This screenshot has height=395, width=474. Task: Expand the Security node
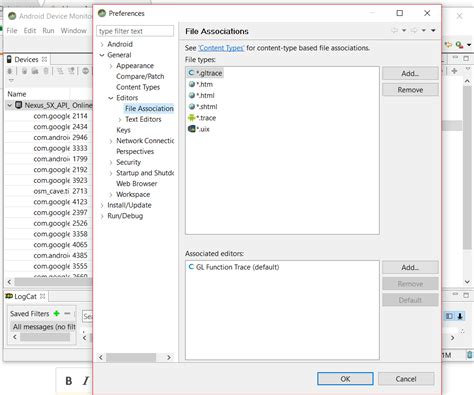click(x=111, y=162)
